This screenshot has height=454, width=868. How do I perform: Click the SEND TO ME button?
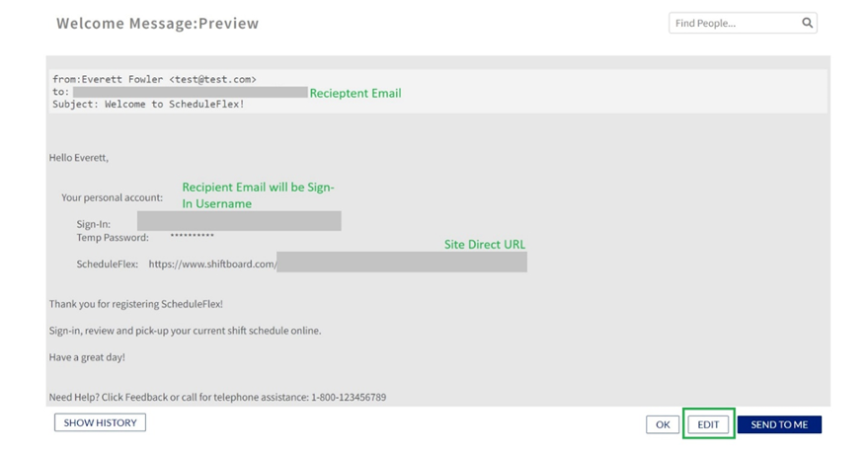779,424
